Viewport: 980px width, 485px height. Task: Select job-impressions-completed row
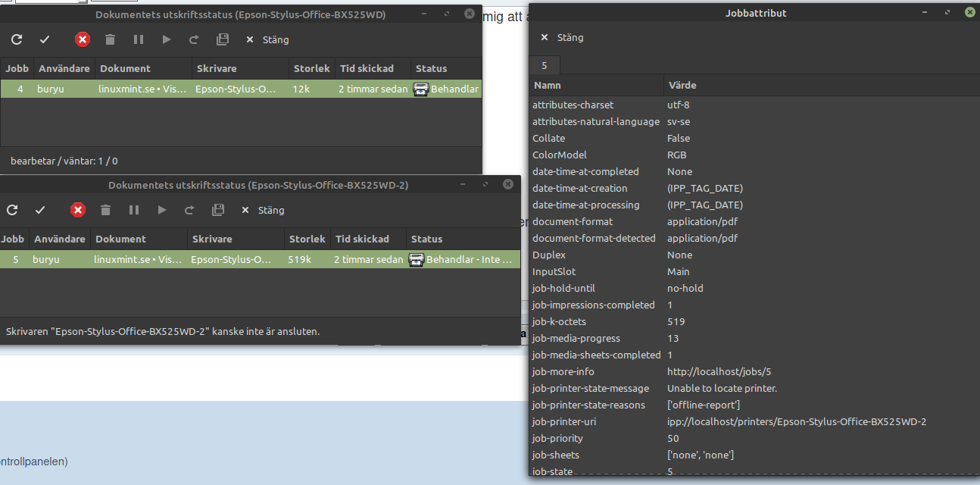click(x=754, y=305)
